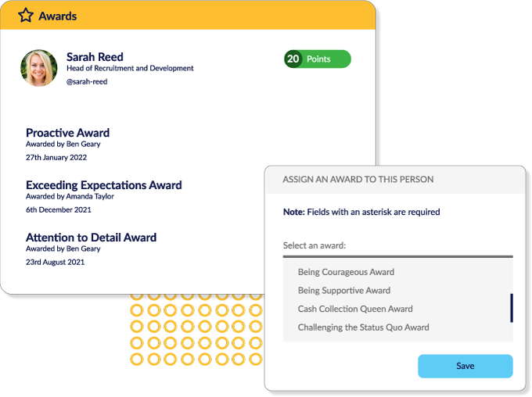Screen dimensions: 532x397
Task: Click the award list scrollbar thumb
Action: [x=512, y=308]
